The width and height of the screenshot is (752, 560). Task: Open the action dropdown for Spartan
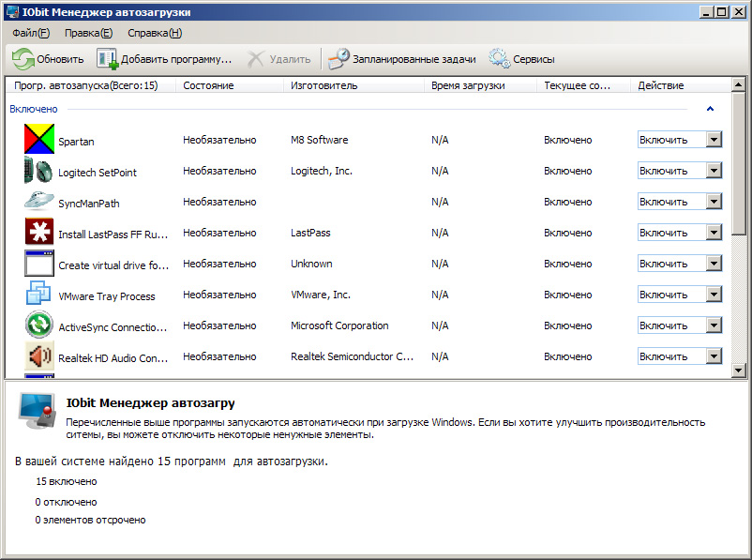point(714,140)
